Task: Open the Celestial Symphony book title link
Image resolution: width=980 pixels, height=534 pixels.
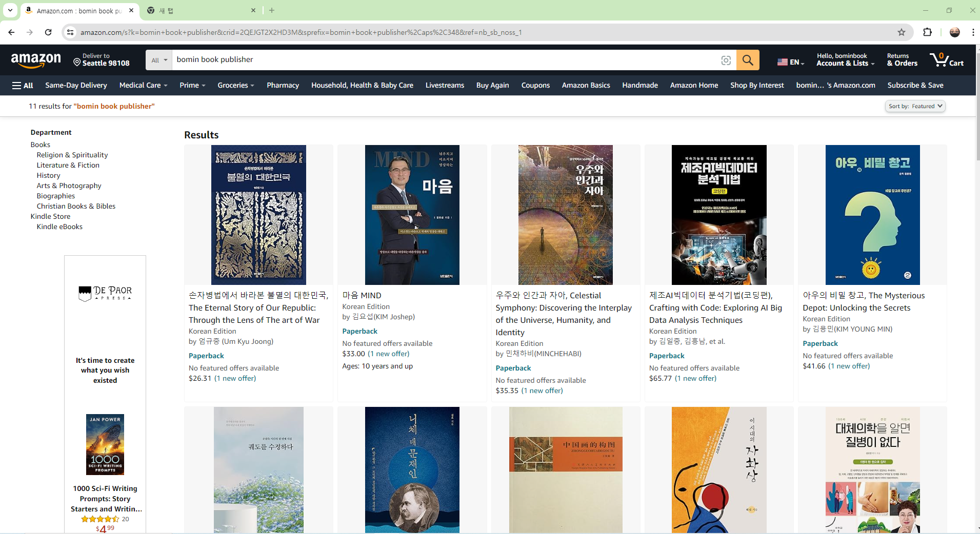Action: 564,314
